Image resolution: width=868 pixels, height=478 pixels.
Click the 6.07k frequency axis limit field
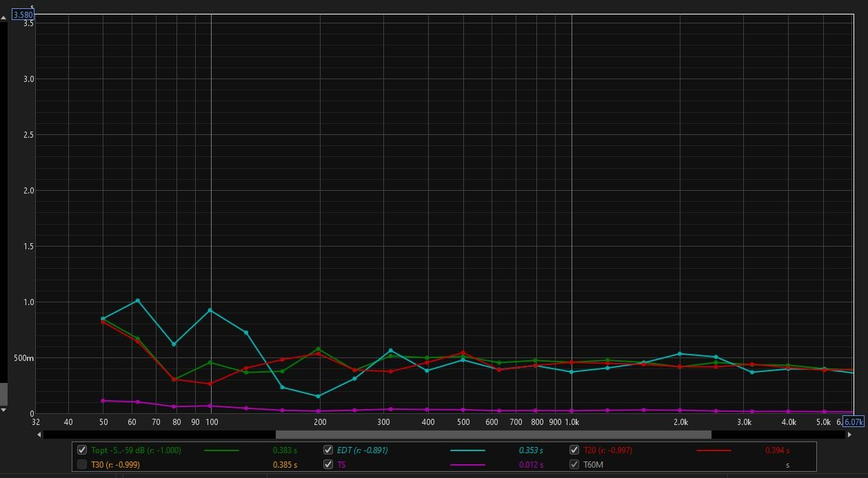click(x=854, y=422)
